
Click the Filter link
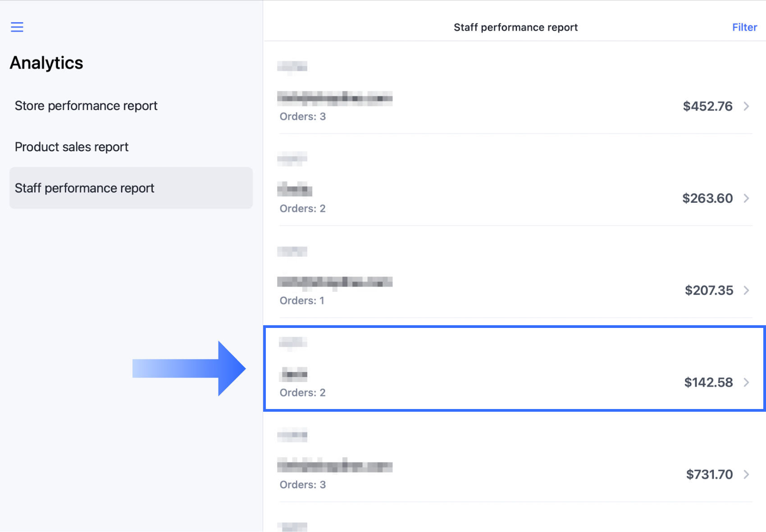[x=744, y=27]
